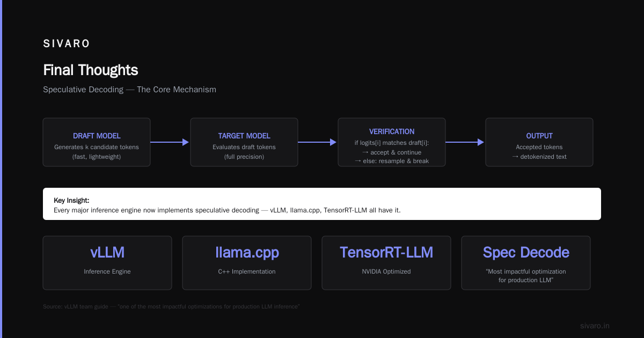The height and width of the screenshot is (338, 644).
Task: Select the TARGET MODEL box
Action: (x=244, y=142)
